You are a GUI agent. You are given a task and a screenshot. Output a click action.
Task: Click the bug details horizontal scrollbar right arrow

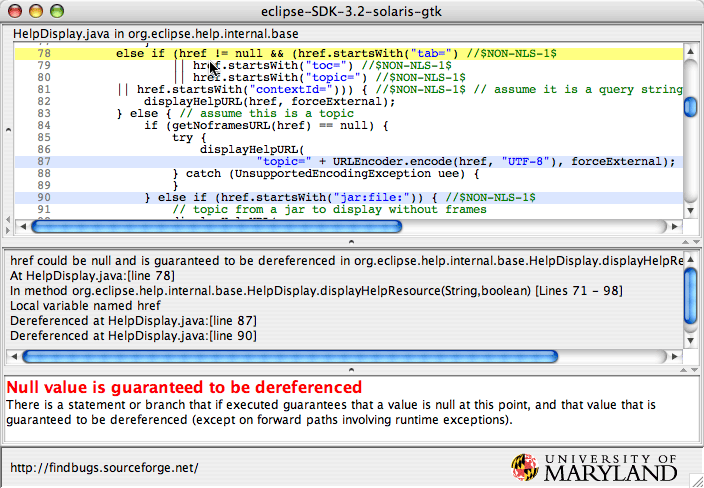(x=673, y=356)
